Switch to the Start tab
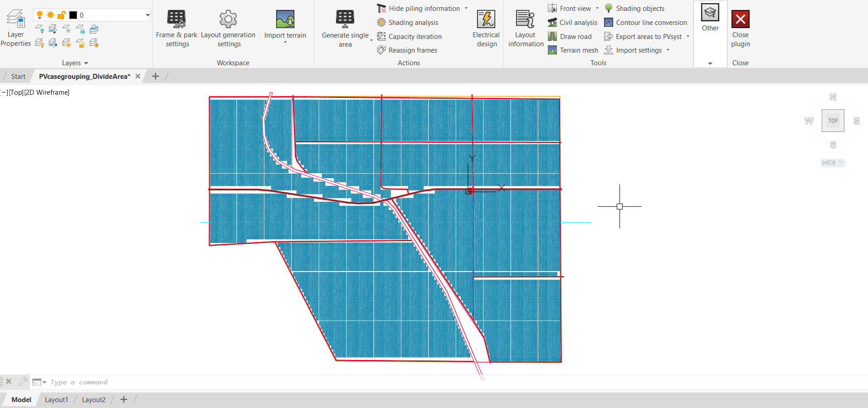The height and width of the screenshot is (408, 868). coord(18,77)
